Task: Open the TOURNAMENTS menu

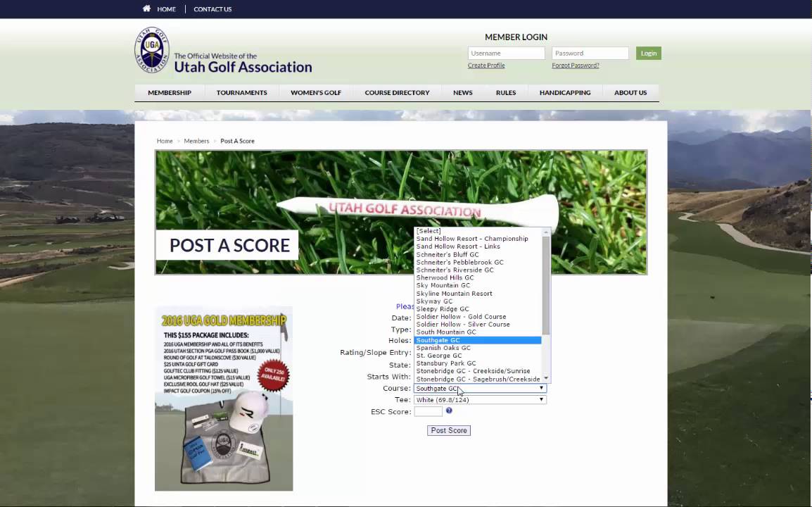Action: coord(242,93)
